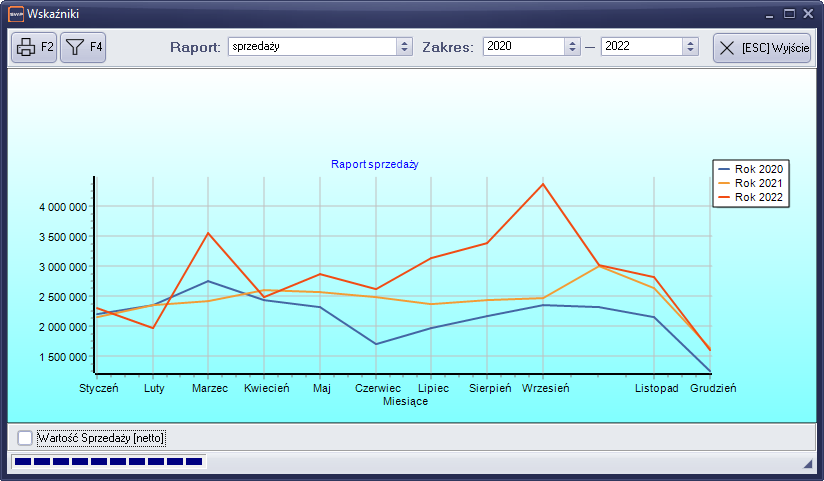
Task: Expand the Raport dropdown arrow
Action: tap(404, 47)
